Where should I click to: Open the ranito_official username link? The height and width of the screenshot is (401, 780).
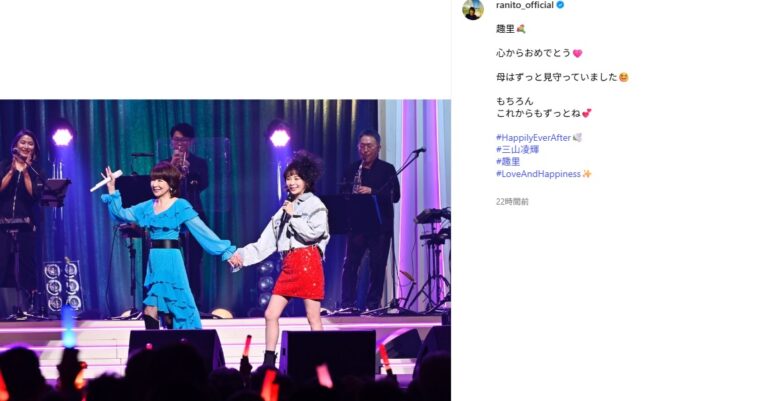[x=525, y=5]
